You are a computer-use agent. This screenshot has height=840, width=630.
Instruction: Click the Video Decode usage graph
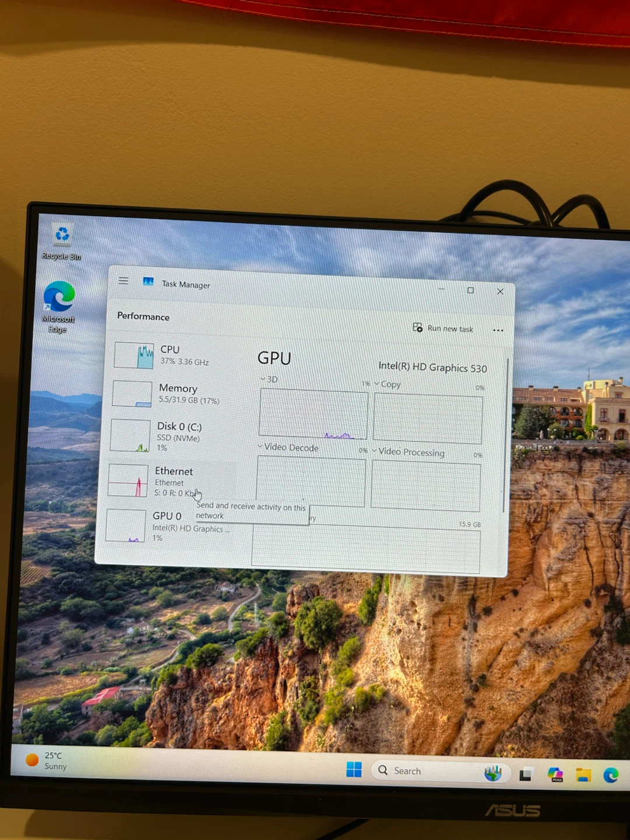click(311, 481)
